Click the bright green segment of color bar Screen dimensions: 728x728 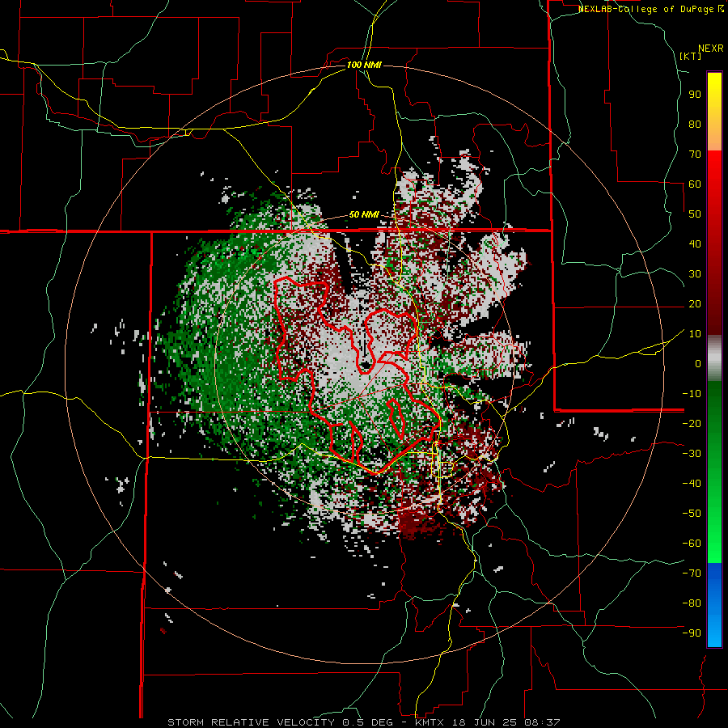714,534
